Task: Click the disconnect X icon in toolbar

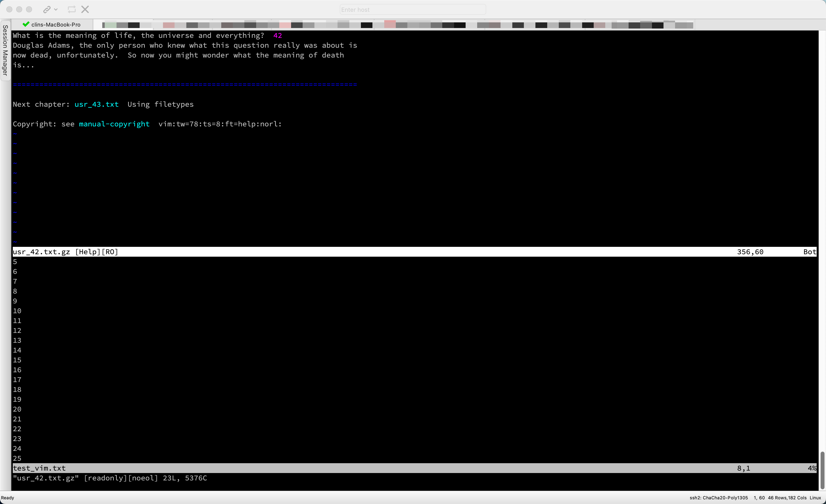Action: [x=85, y=9]
